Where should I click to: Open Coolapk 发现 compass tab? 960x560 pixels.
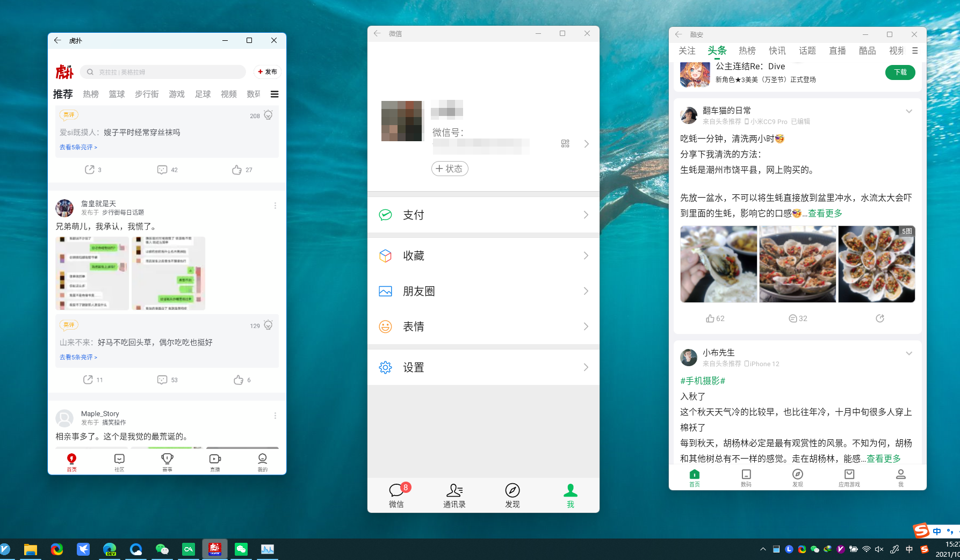(798, 478)
